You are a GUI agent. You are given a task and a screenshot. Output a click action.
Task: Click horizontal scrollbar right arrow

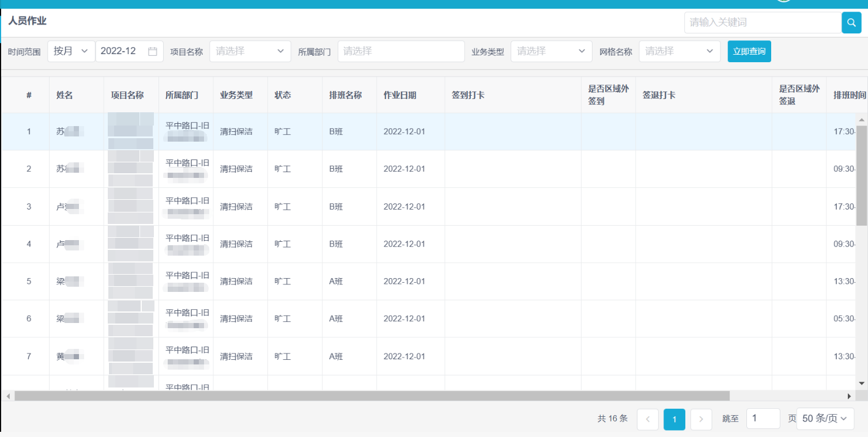tap(849, 396)
